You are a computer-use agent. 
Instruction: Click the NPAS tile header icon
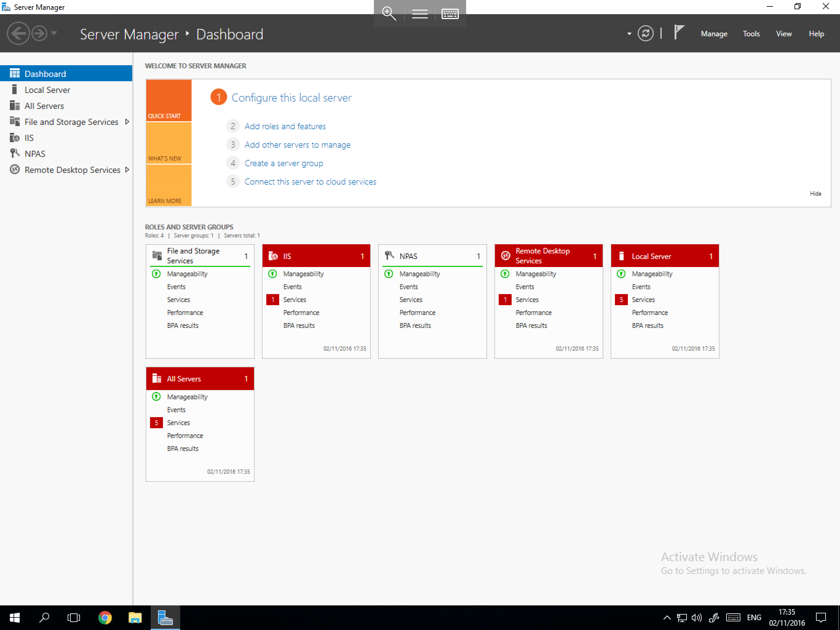pos(389,255)
